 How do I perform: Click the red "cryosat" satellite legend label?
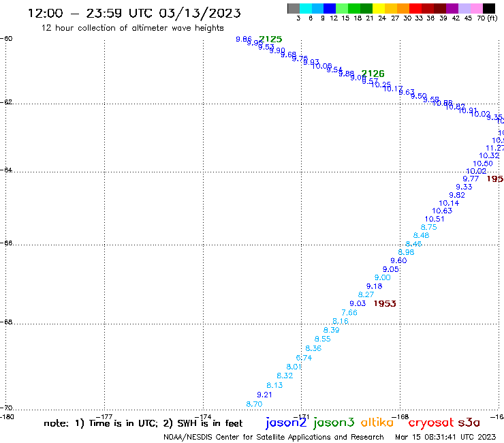431,423
